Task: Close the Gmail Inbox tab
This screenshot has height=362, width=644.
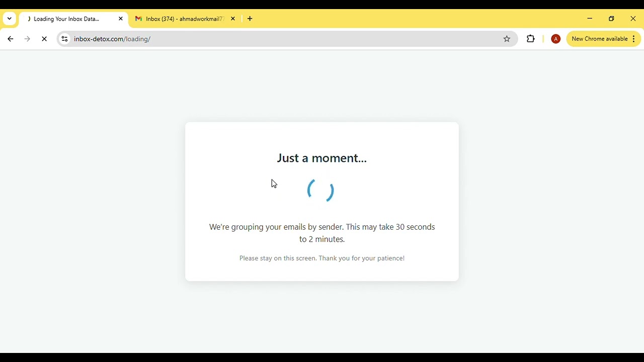Action: 233,19
